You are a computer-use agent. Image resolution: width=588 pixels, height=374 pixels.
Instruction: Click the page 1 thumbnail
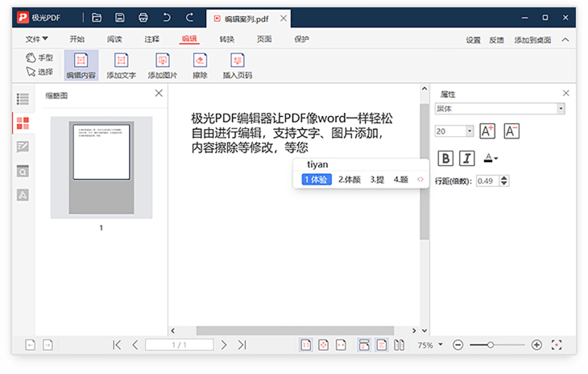pos(101,168)
